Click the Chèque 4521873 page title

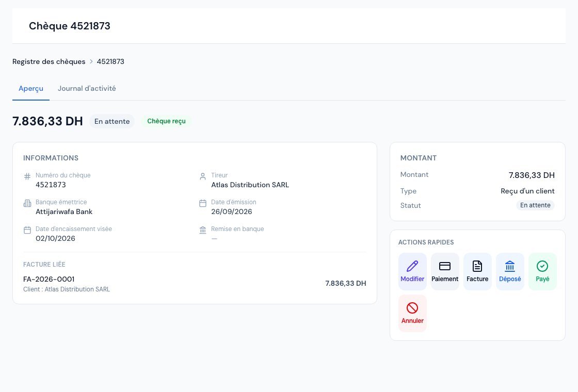pyautogui.click(x=70, y=26)
